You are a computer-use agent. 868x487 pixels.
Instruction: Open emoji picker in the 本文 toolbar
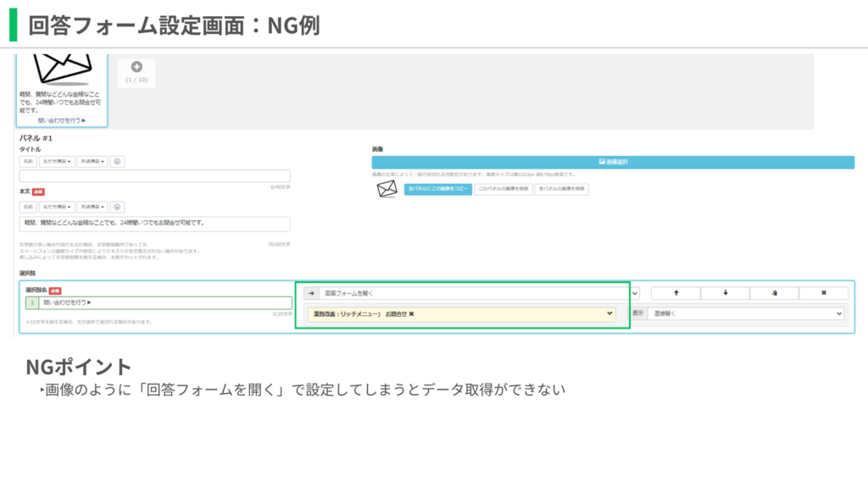click(x=117, y=207)
